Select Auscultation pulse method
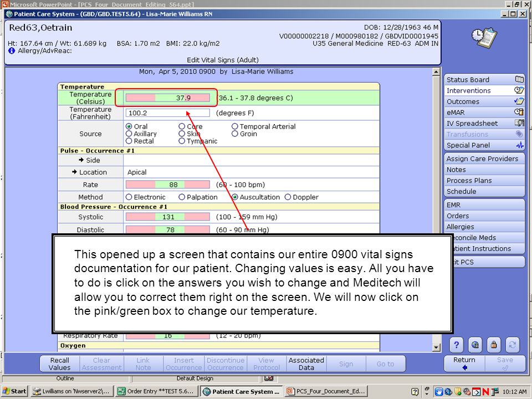This screenshot has width=532, height=399. 235,197
